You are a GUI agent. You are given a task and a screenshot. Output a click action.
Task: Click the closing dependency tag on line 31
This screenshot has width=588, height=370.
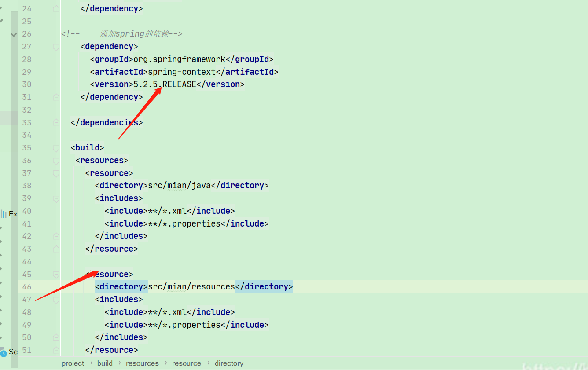pyautogui.click(x=112, y=97)
